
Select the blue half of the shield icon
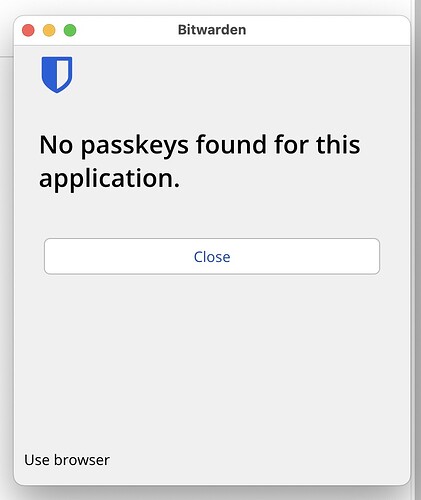point(49,73)
